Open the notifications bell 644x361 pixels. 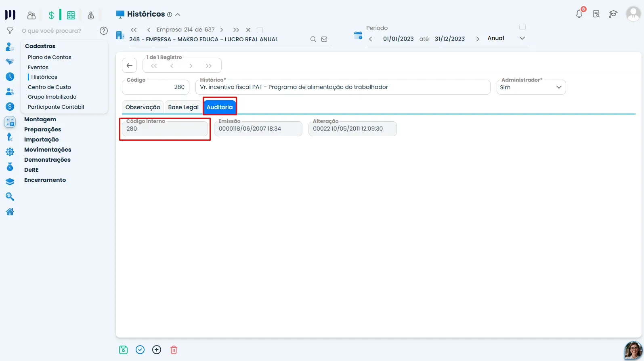pyautogui.click(x=579, y=14)
